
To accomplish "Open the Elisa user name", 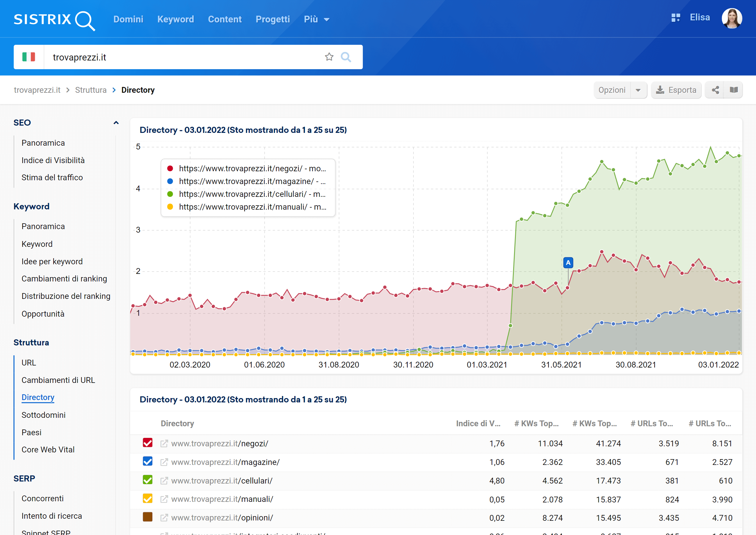I will (x=700, y=17).
